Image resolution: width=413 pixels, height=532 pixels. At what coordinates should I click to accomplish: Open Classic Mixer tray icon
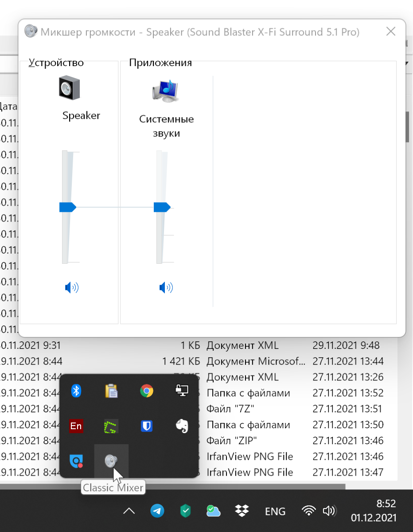(111, 462)
